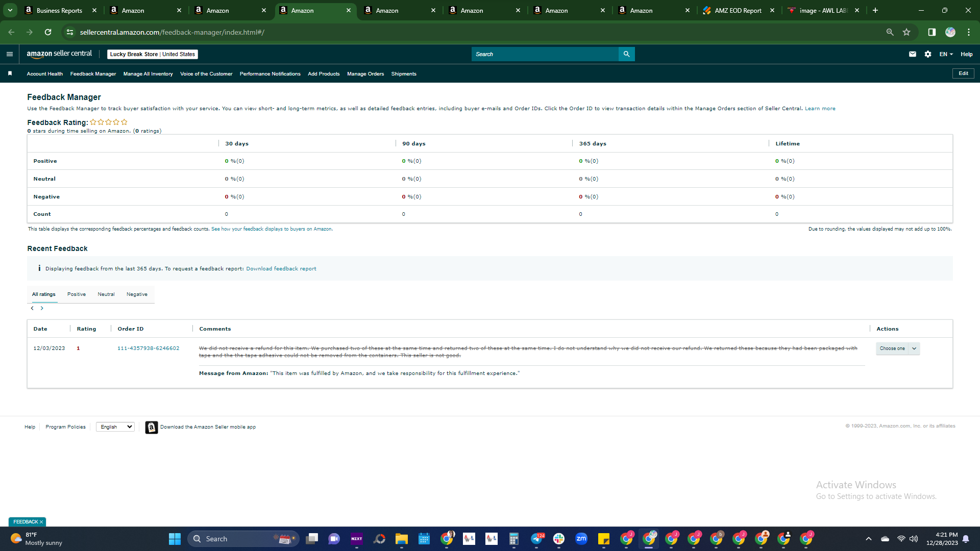Click the Edit button on the nav bar
980x551 pixels.
tap(963, 73)
